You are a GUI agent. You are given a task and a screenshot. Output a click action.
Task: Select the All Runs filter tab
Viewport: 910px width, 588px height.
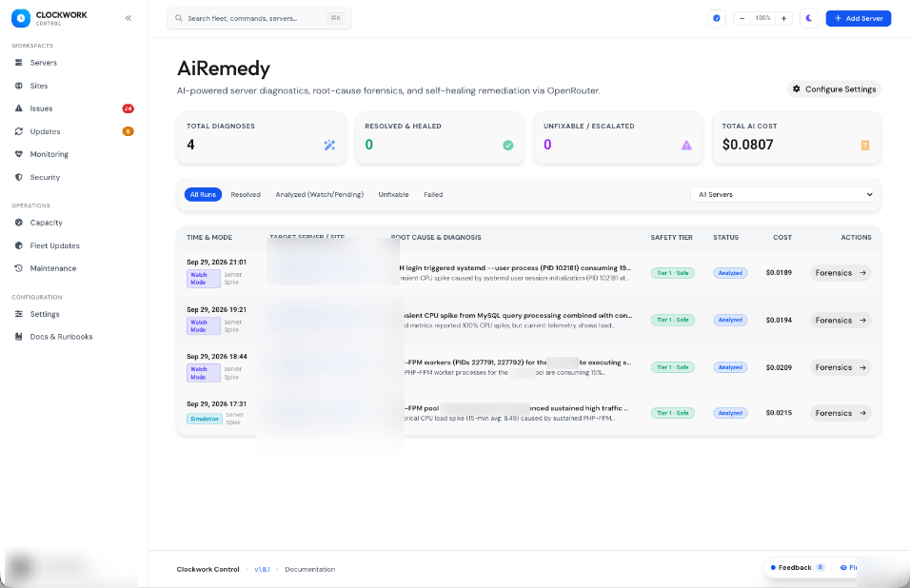point(203,194)
